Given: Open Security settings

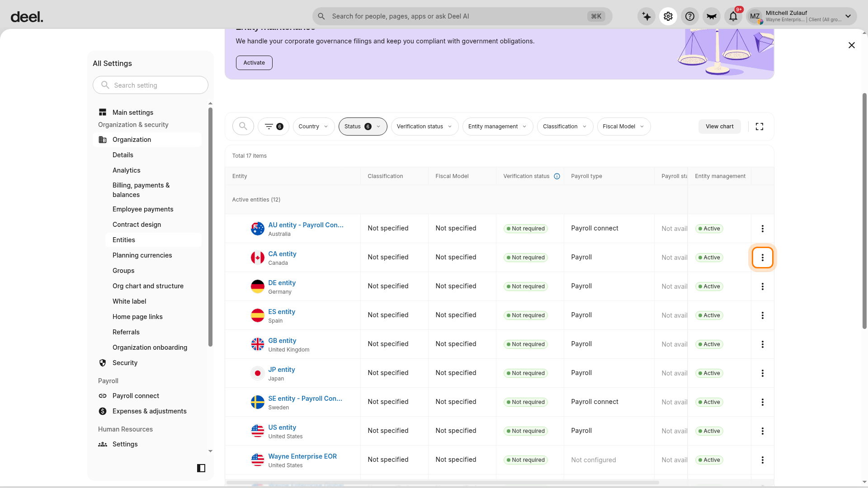Looking at the screenshot, I should 147,363.
